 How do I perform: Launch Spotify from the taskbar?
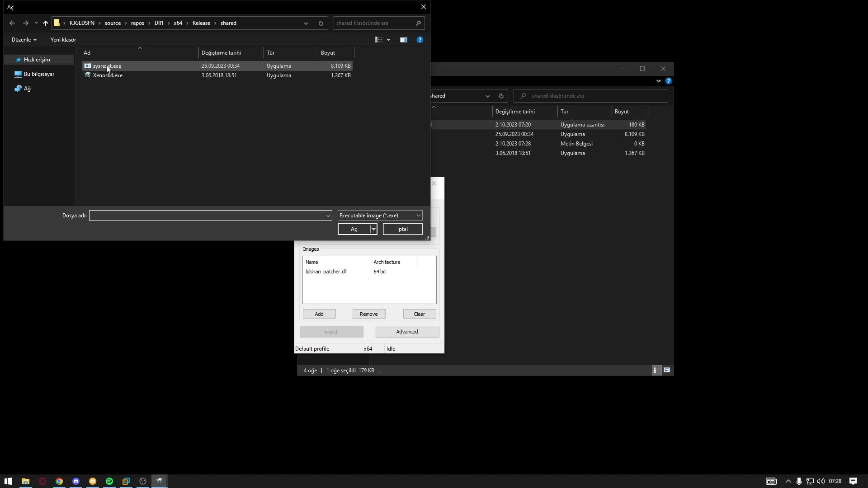(x=109, y=481)
